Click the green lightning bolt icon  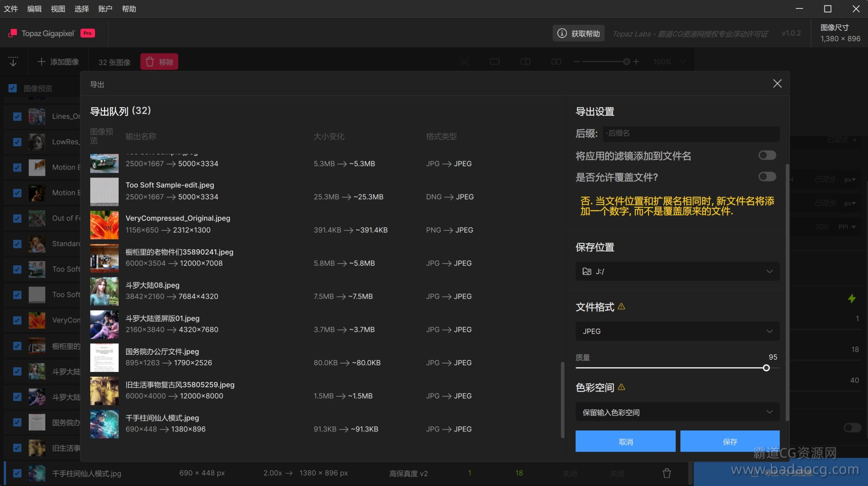(851, 298)
